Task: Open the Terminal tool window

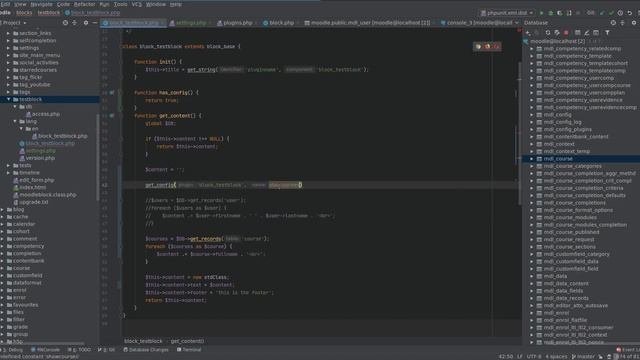Action: [x=189, y=350]
